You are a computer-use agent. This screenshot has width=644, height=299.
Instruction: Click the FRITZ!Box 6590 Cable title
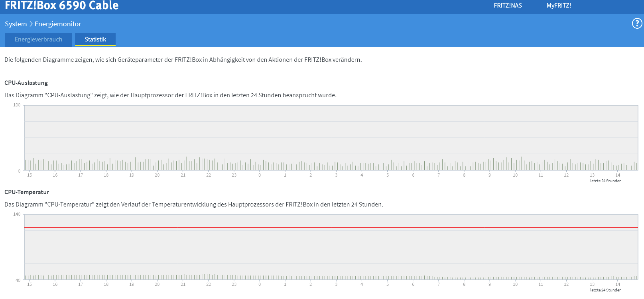pyautogui.click(x=62, y=5)
